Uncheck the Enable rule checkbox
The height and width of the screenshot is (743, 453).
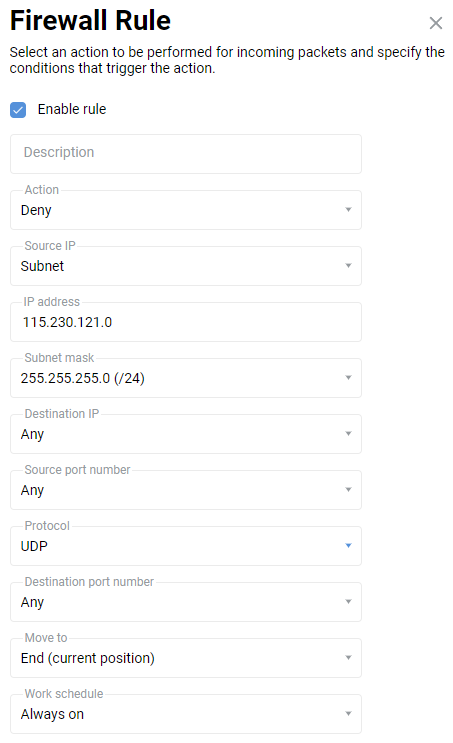18,110
